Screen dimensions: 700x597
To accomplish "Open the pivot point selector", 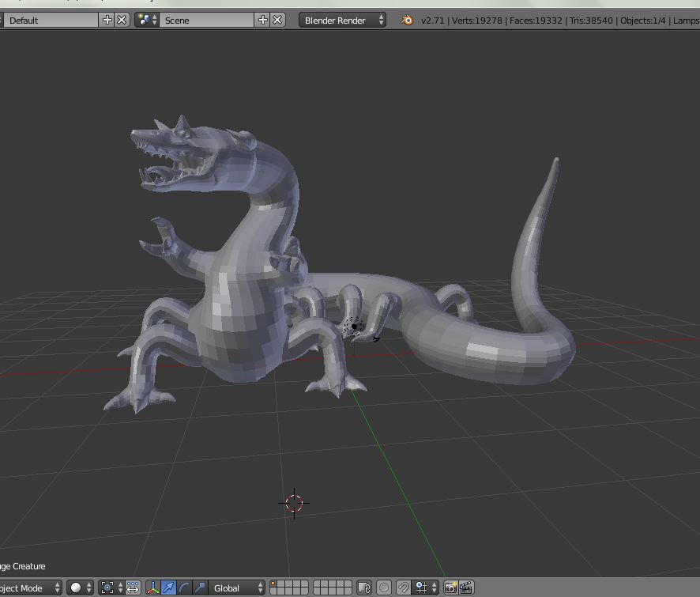I will click(x=111, y=588).
